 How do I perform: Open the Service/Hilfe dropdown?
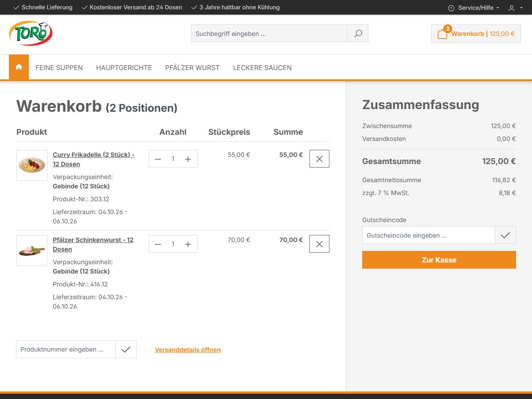click(474, 8)
